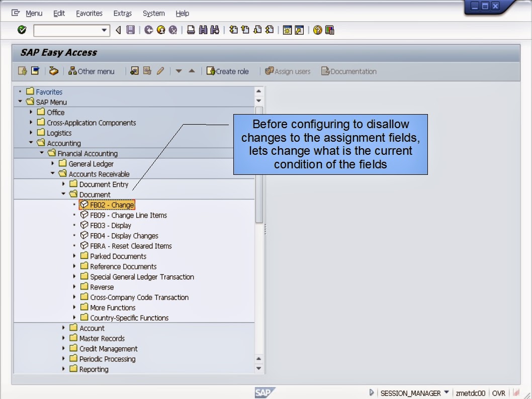532x399 pixels.
Task: Select the Favorites folder in tree
Action: [x=44, y=91]
